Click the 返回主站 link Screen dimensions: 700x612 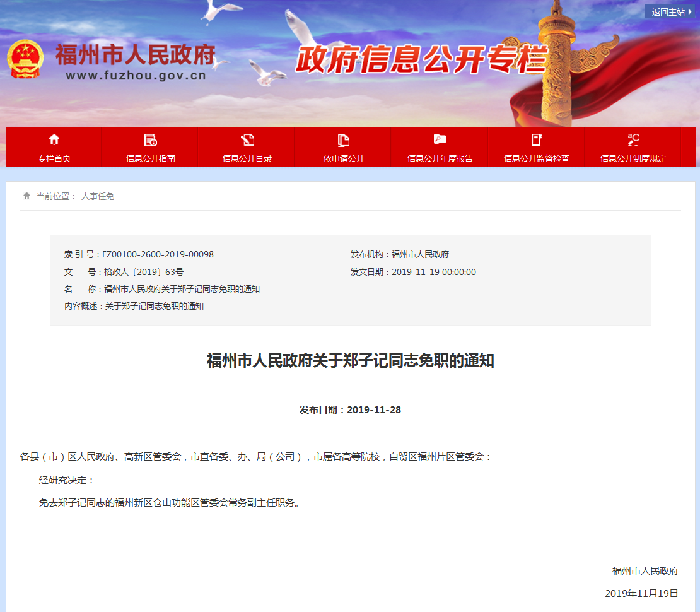pyautogui.click(x=666, y=11)
